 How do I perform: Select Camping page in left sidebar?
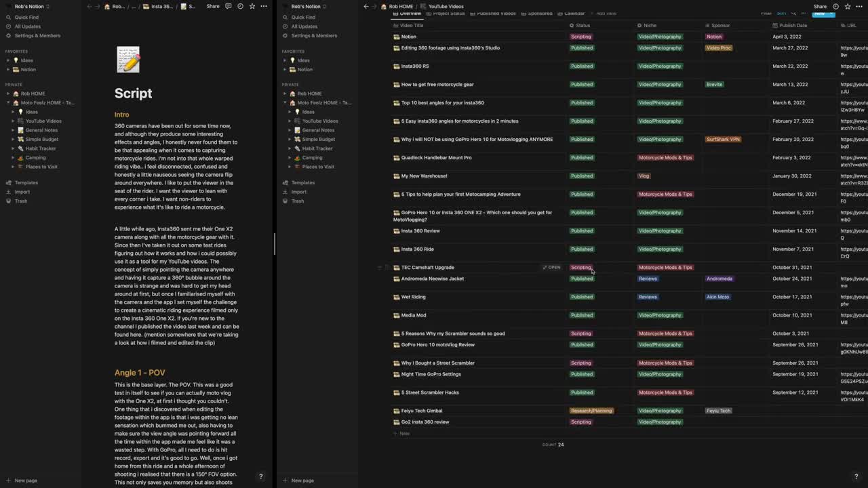(35, 158)
